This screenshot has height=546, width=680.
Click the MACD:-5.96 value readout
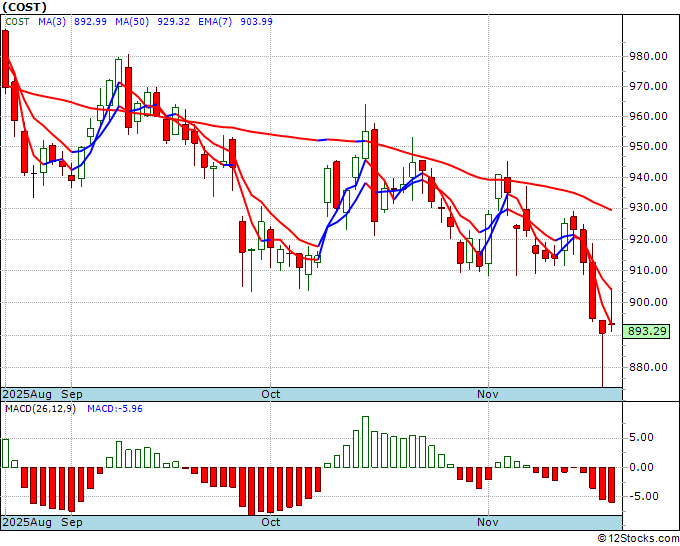click(x=115, y=409)
